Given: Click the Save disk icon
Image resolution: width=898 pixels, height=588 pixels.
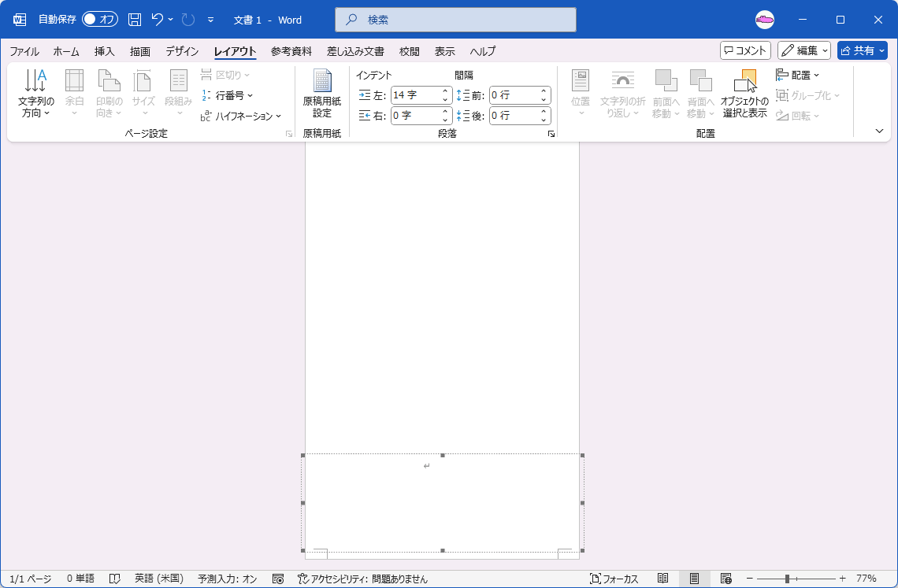Looking at the screenshot, I should tap(135, 20).
